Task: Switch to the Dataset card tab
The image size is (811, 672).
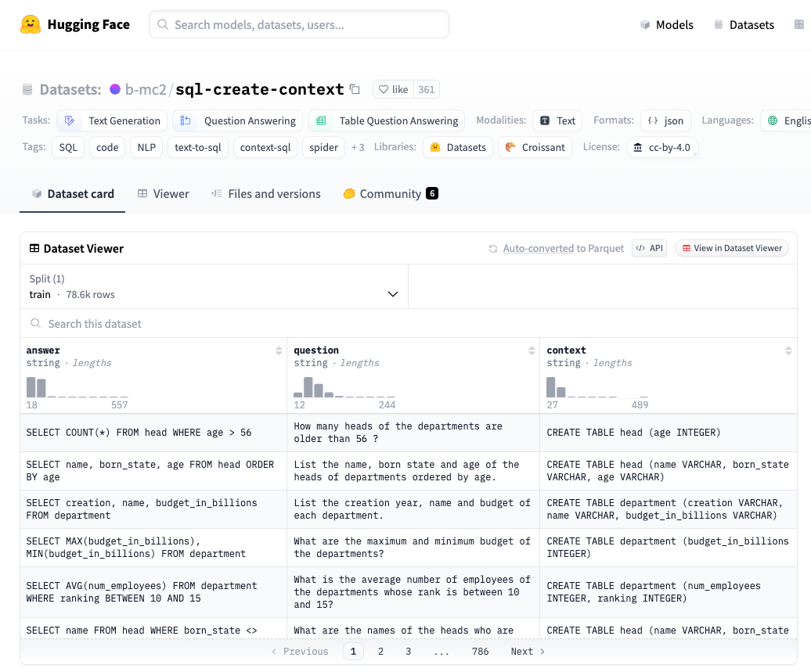Action: (72, 194)
